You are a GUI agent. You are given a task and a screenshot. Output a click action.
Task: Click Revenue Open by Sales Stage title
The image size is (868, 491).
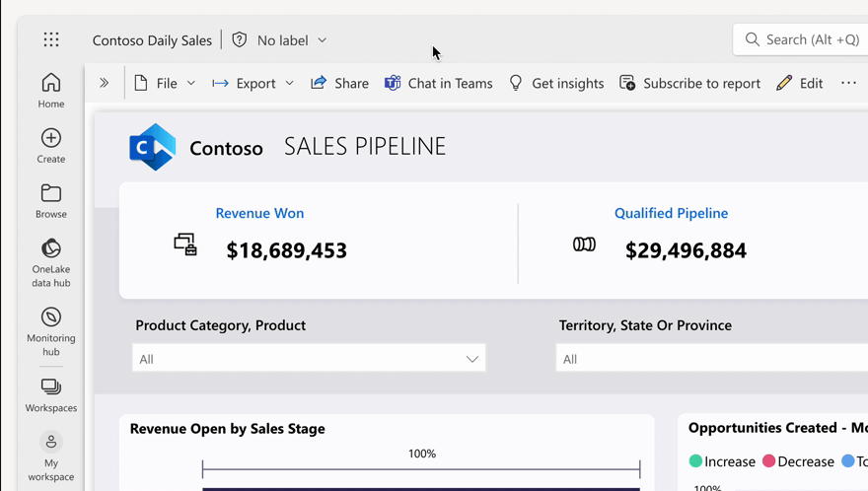point(228,429)
